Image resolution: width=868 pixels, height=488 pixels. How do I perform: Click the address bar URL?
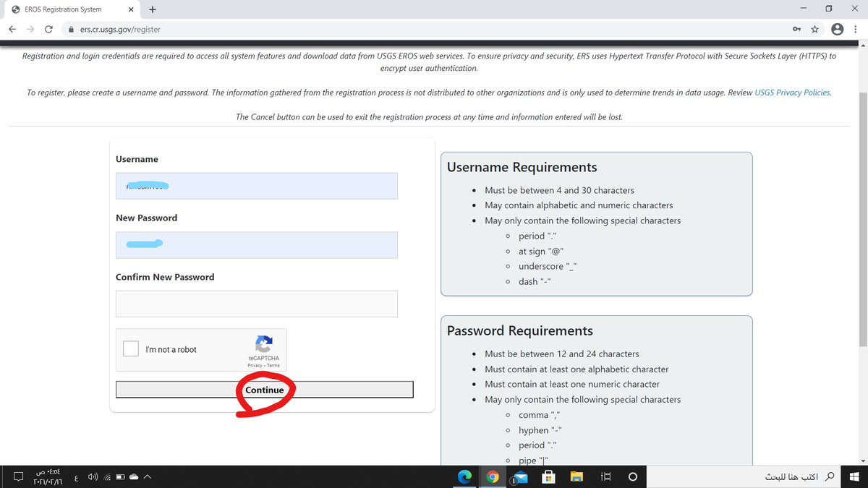(120, 30)
